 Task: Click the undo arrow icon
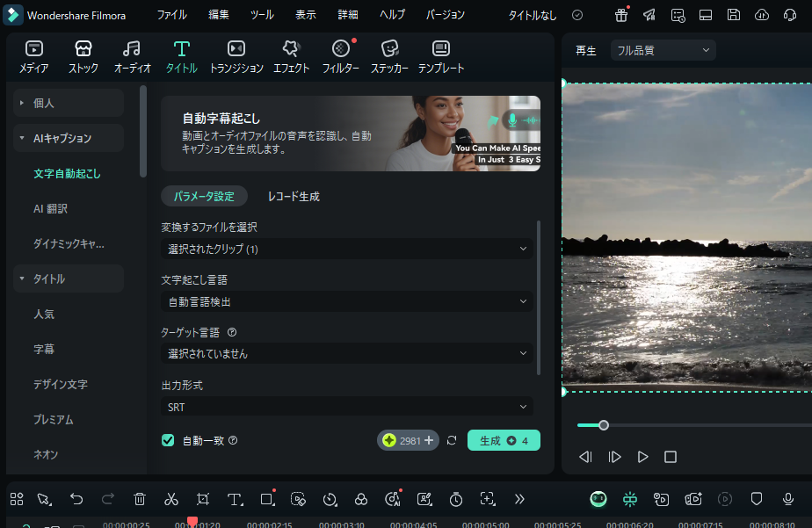pyautogui.click(x=76, y=499)
